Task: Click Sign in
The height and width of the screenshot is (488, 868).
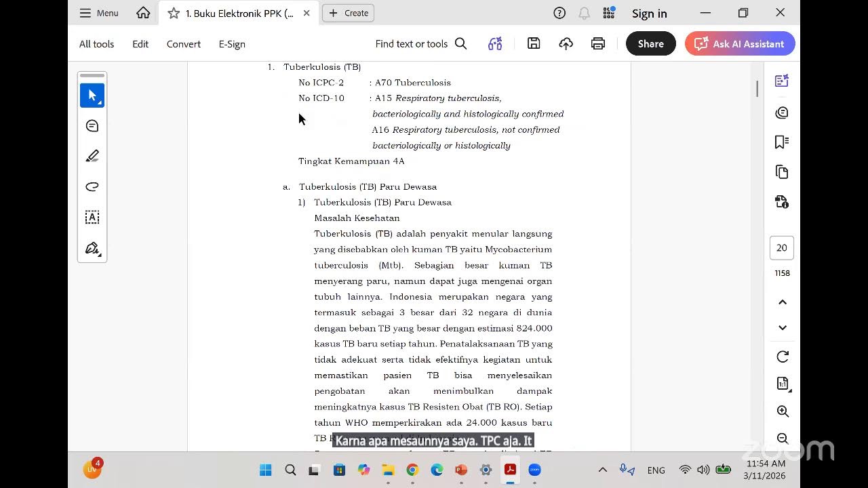Action: pyautogui.click(x=650, y=13)
